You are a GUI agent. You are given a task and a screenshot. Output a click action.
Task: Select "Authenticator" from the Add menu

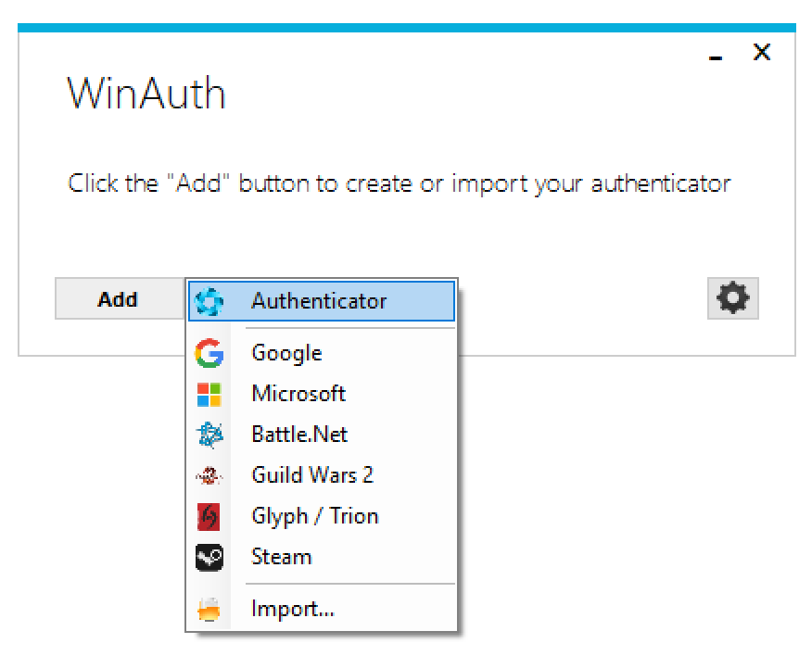[319, 300]
